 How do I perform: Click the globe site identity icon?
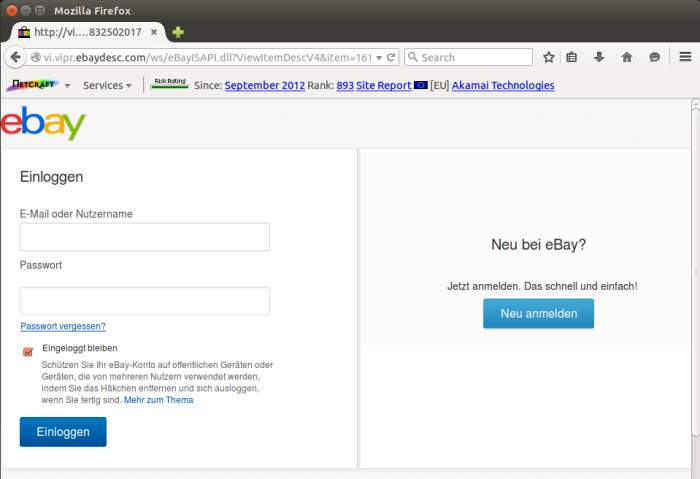pos(36,57)
